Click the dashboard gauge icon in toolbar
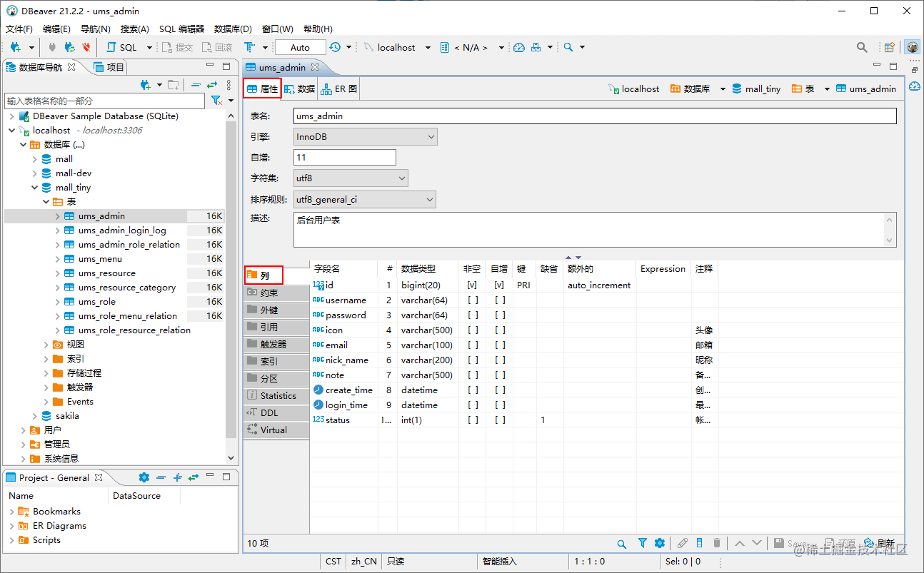 click(x=519, y=47)
